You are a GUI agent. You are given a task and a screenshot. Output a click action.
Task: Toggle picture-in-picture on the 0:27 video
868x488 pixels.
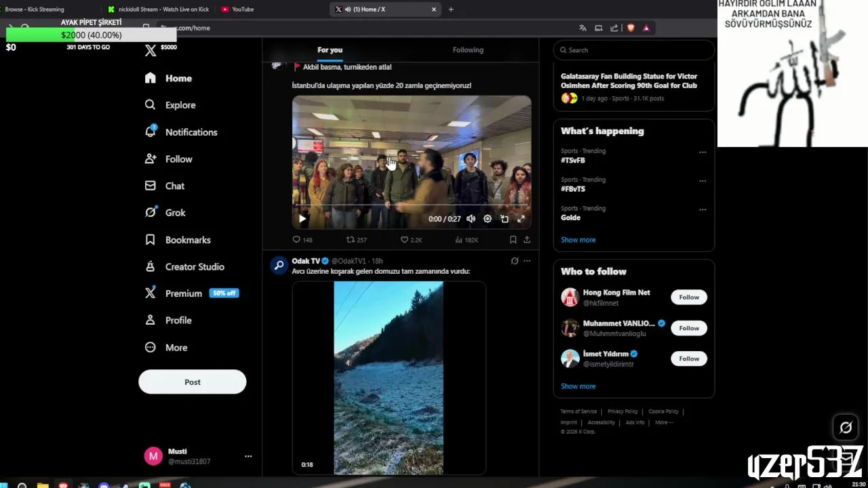tap(505, 219)
